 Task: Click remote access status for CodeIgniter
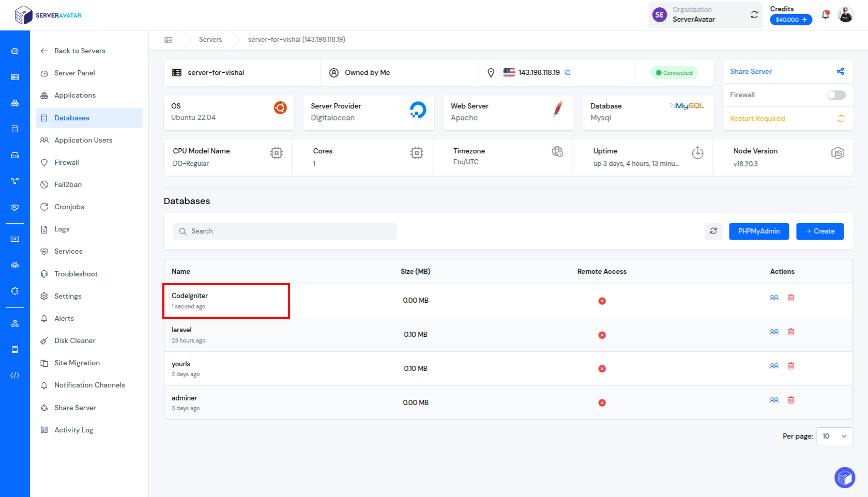pyautogui.click(x=602, y=301)
